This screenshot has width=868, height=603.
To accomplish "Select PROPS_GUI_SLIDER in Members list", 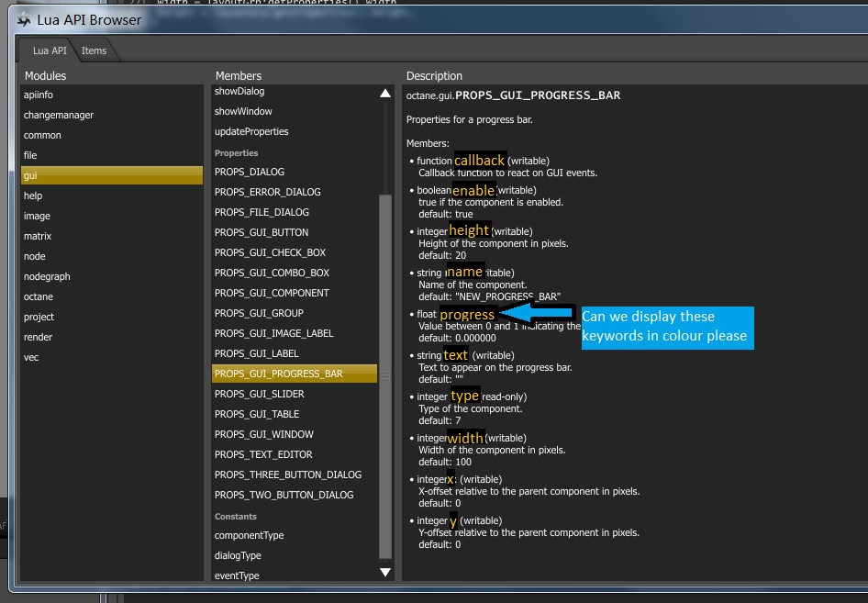I will 295,395.
